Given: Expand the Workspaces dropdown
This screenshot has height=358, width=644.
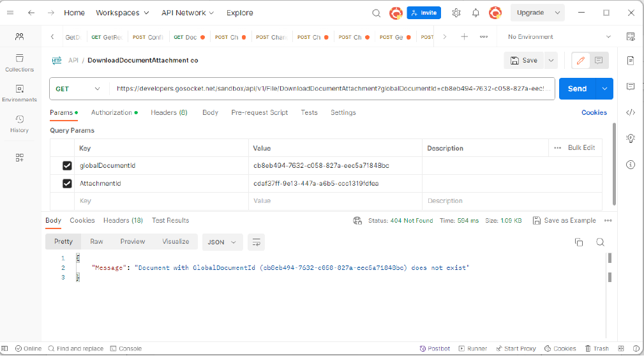Looking at the screenshot, I should [x=122, y=13].
